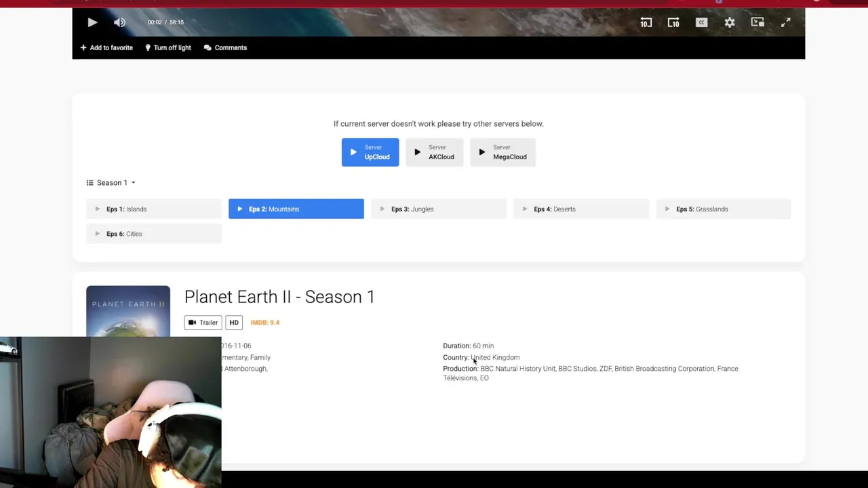Toggle closed captions CC icon
The width and height of the screenshot is (868, 488).
(702, 22)
